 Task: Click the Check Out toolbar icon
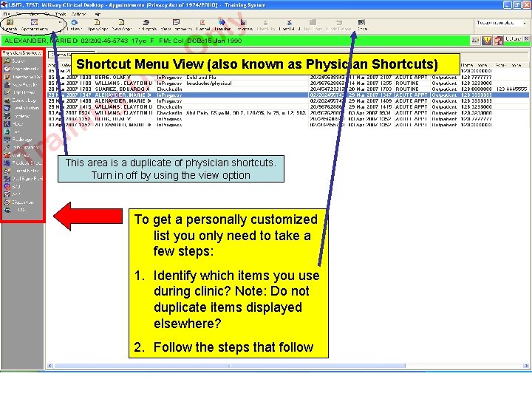click(x=289, y=25)
